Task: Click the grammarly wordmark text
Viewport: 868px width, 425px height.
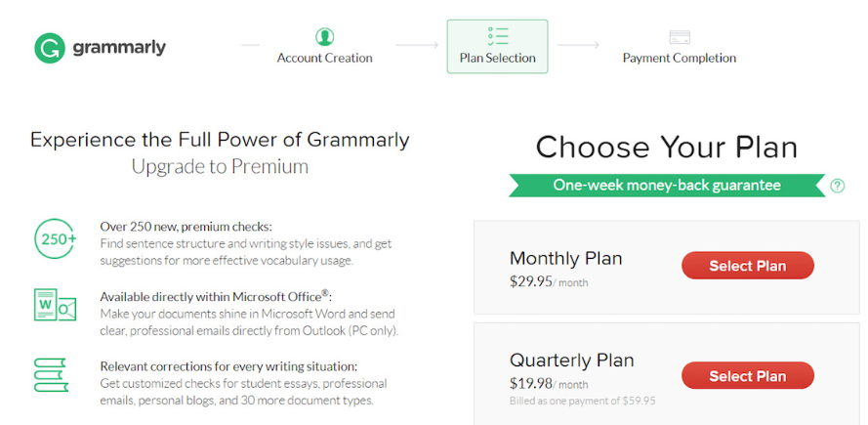Action: pyautogui.click(x=119, y=47)
